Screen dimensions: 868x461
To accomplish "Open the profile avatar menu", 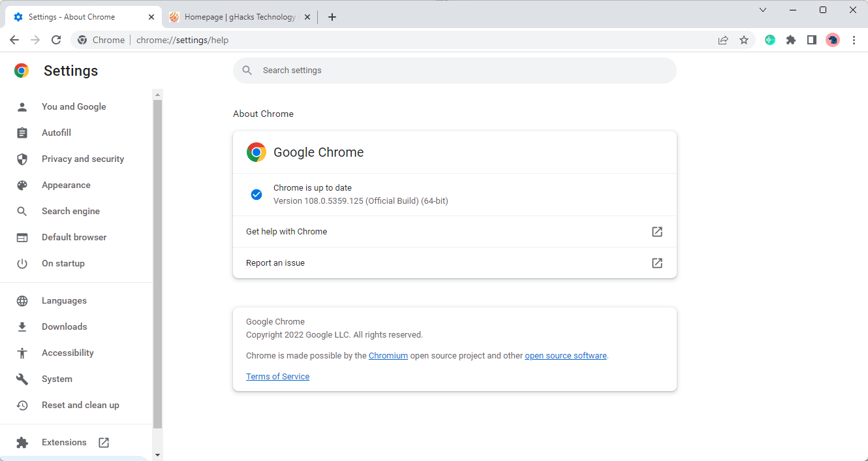I will [833, 40].
